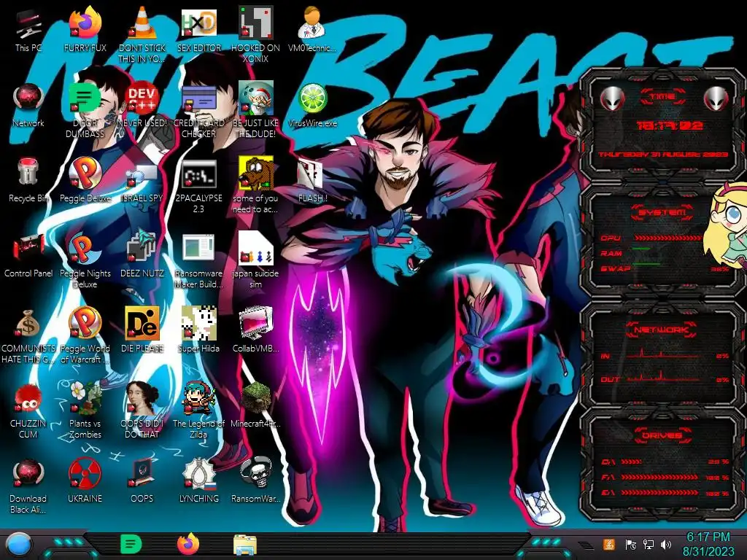Select the VLC cone icon on the desktop

[x=142, y=23]
